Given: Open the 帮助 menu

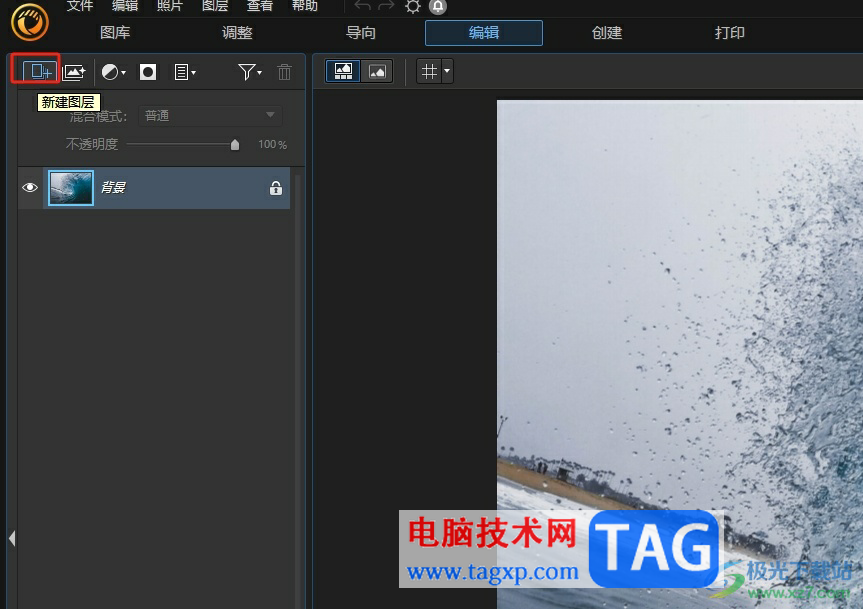Looking at the screenshot, I should pyautogui.click(x=304, y=6).
